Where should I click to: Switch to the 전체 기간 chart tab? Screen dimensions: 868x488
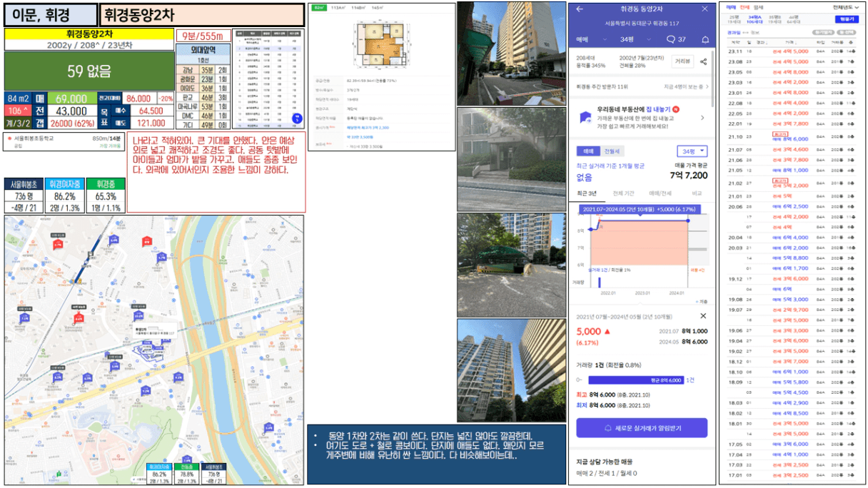(x=623, y=193)
